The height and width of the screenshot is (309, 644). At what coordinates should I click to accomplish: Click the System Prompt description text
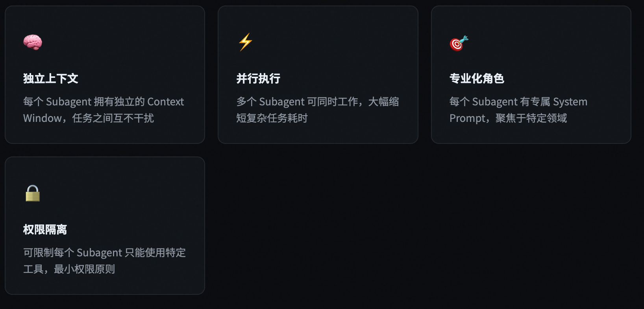[518, 109]
